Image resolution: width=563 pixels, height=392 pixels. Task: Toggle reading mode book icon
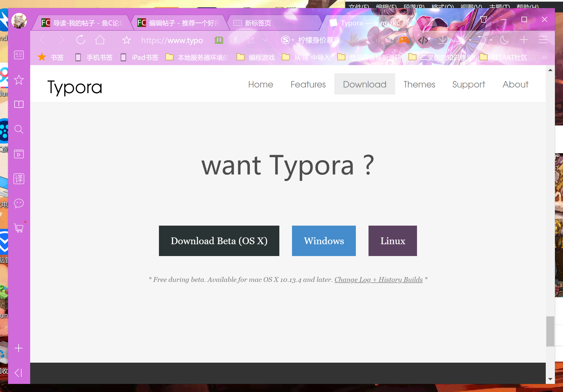[219, 40]
